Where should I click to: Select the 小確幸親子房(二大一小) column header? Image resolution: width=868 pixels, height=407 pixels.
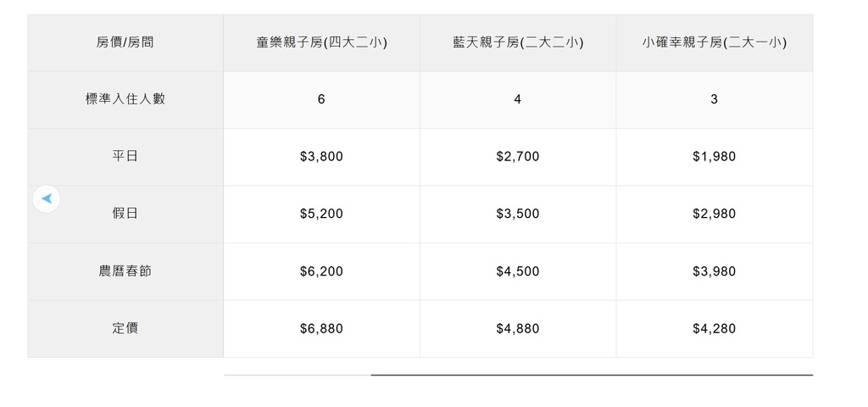[x=715, y=42]
